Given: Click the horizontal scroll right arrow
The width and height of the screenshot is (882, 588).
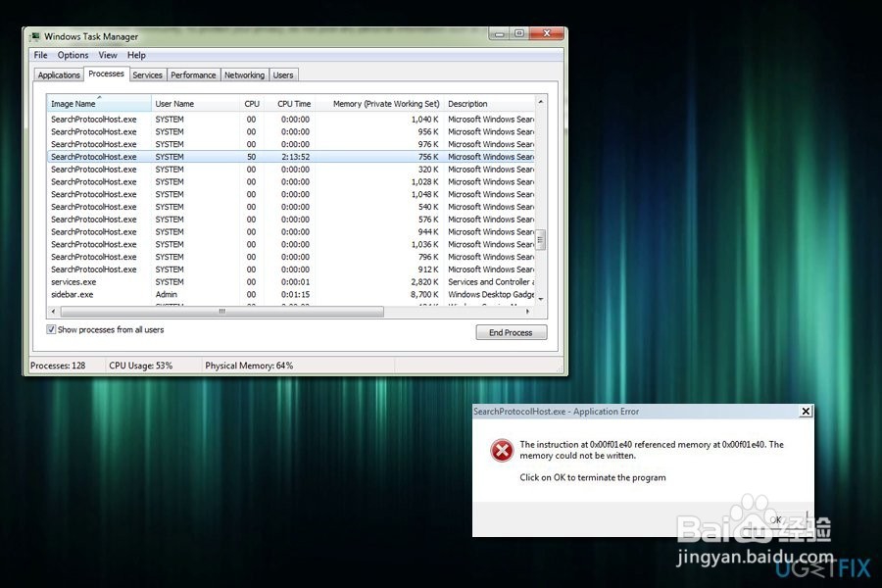Looking at the screenshot, I should (527, 312).
